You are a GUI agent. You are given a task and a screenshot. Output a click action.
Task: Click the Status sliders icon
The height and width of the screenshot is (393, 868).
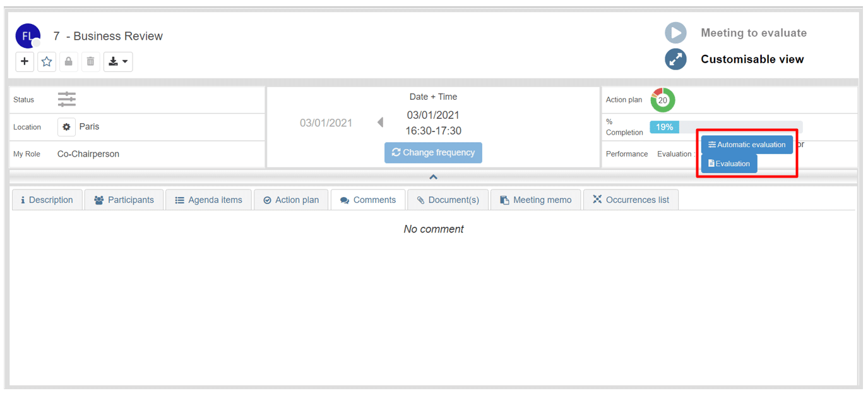pyautogui.click(x=67, y=99)
